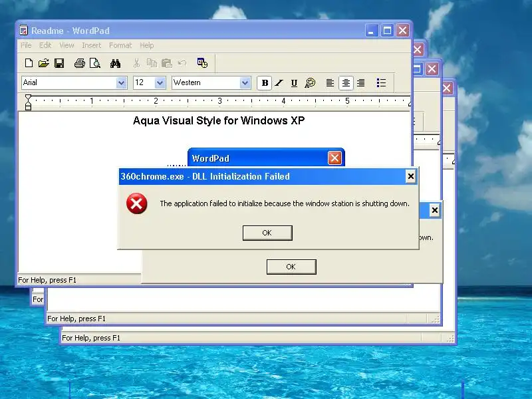
Task: Click the indent marker on the ruler
Action: tap(28, 102)
